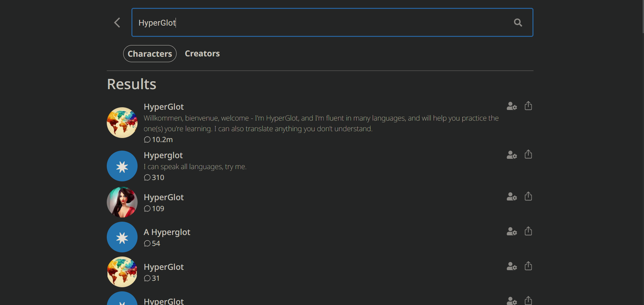Open character settings for Hyperglot 310
Screen dimensions: 644x305
(512, 155)
